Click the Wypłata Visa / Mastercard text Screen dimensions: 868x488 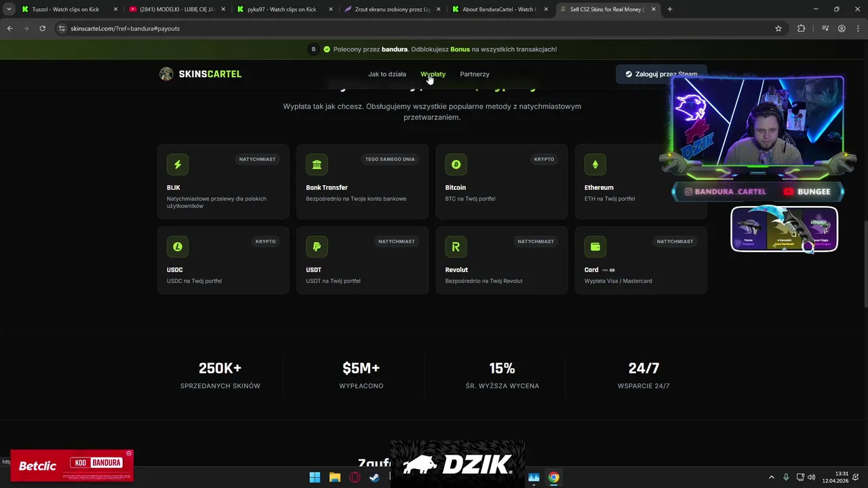click(618, 281)
